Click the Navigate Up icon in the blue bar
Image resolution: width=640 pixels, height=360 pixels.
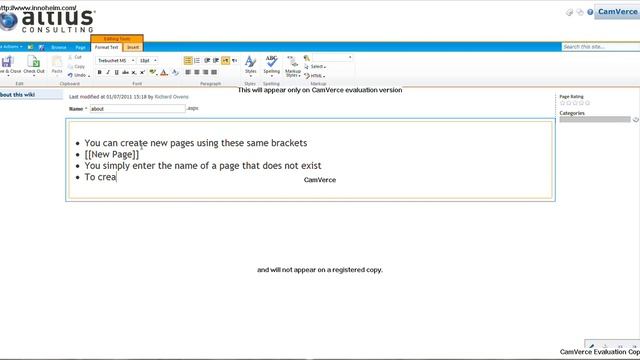coord(31,47)
